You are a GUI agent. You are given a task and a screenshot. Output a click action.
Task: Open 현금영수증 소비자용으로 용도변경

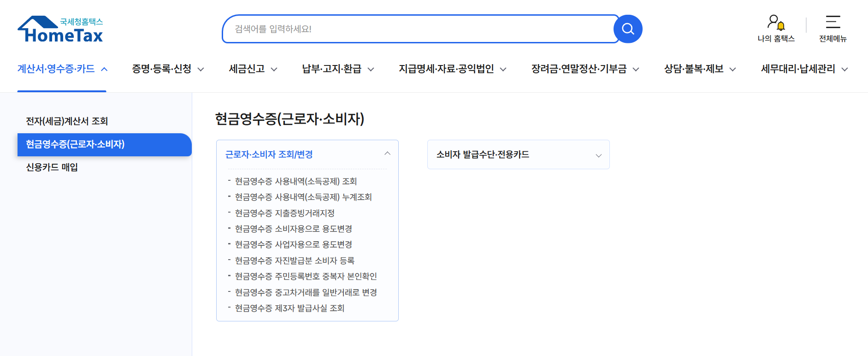pyautogui.click(x=293, y=229)
